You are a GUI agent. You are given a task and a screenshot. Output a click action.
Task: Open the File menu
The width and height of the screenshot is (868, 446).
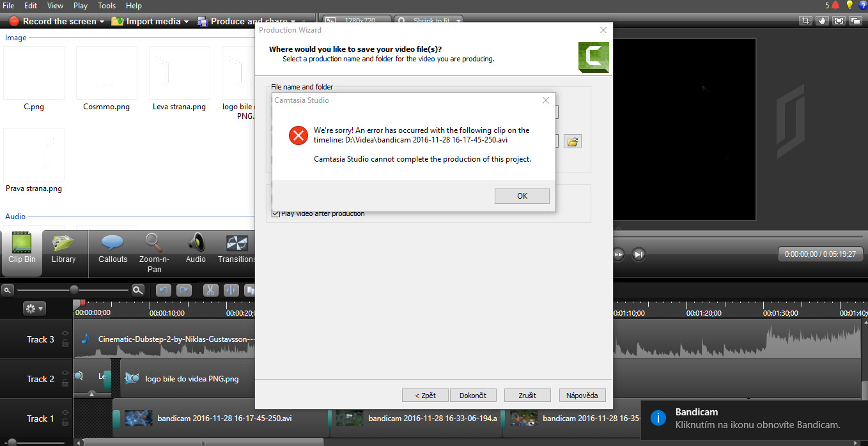9,5
